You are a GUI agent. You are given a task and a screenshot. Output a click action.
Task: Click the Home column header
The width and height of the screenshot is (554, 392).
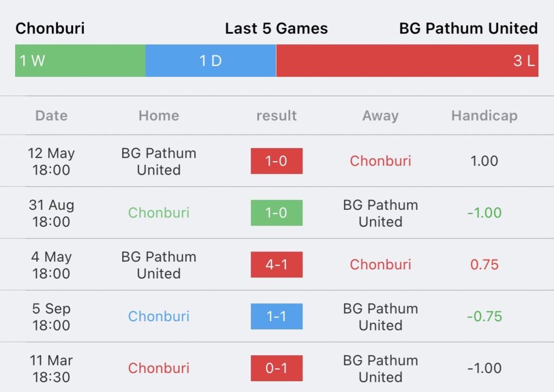pos(159,116)
